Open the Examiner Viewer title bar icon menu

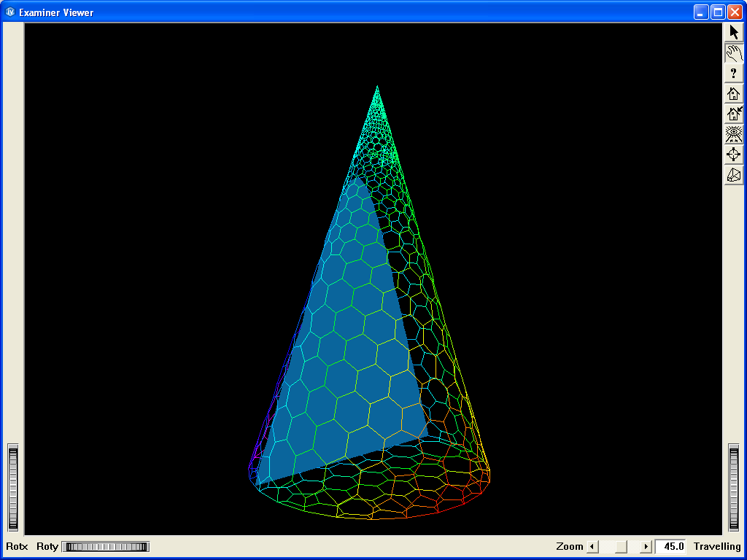10,12
